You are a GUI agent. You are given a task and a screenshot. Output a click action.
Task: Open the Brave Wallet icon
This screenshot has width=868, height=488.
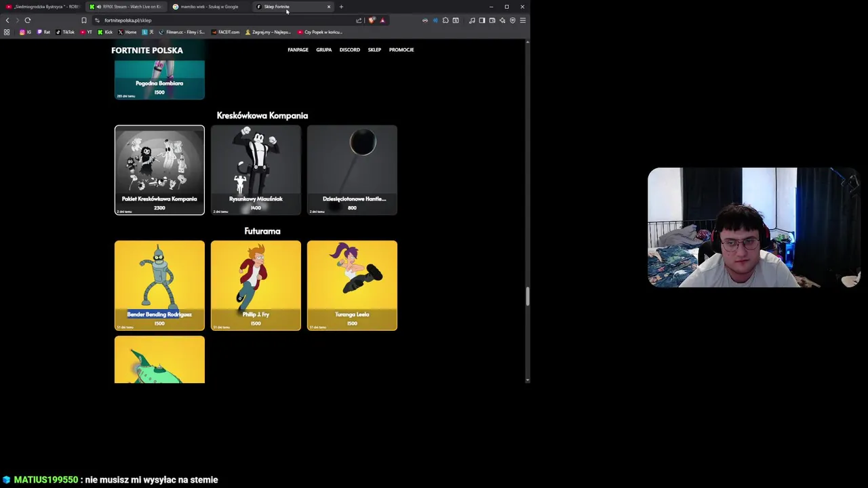pyautogui.click(x=492, y=20)
